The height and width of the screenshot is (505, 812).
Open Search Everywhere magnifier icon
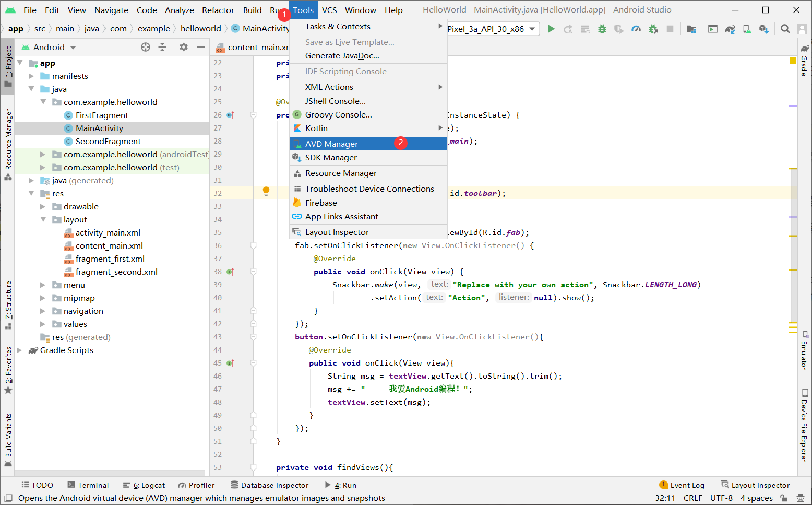[785, 29]
